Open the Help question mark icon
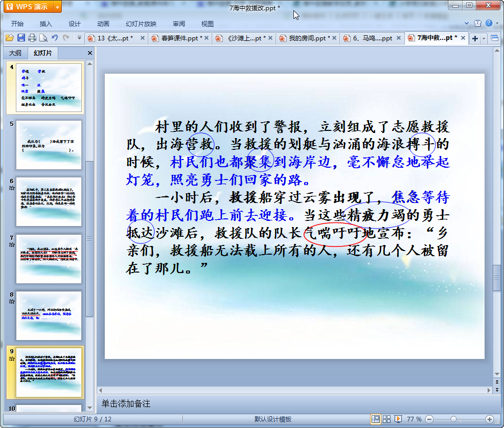The height and width of the screenshot is (428, 504). 489,23
